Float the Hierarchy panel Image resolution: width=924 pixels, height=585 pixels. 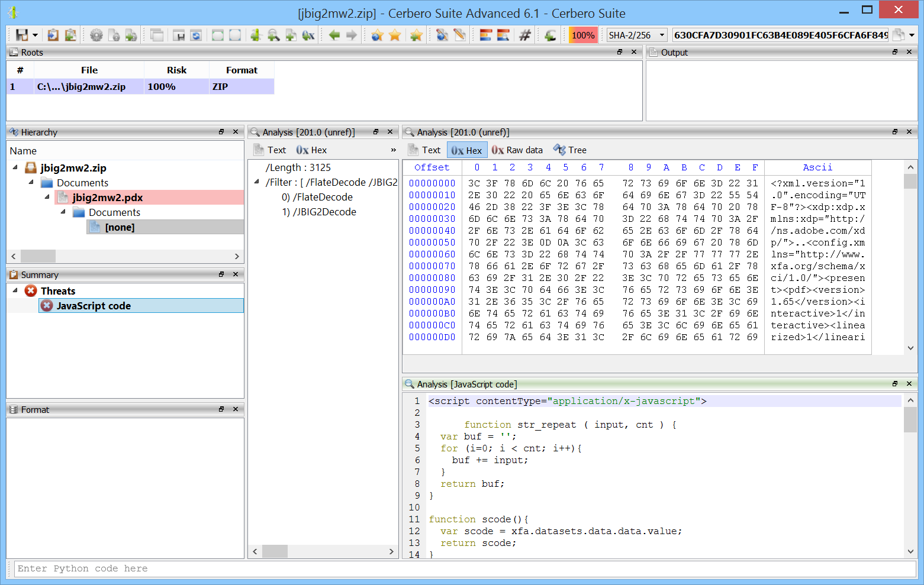(x=221, y=132)
